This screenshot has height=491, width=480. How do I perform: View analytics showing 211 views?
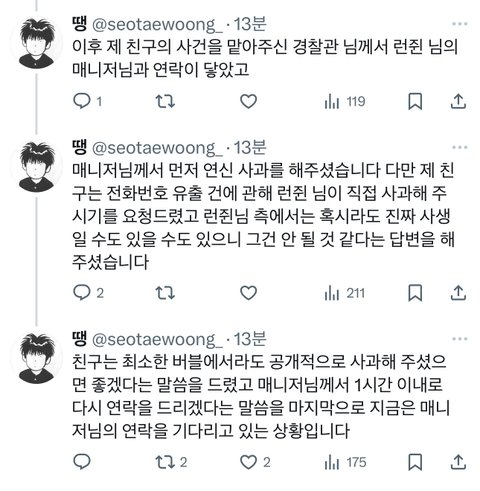pos(345,293)
